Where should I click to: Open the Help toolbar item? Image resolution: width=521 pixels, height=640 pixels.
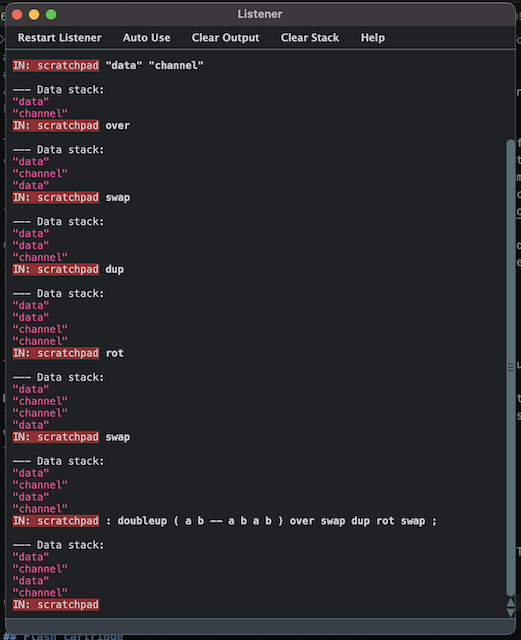point(373,38)
